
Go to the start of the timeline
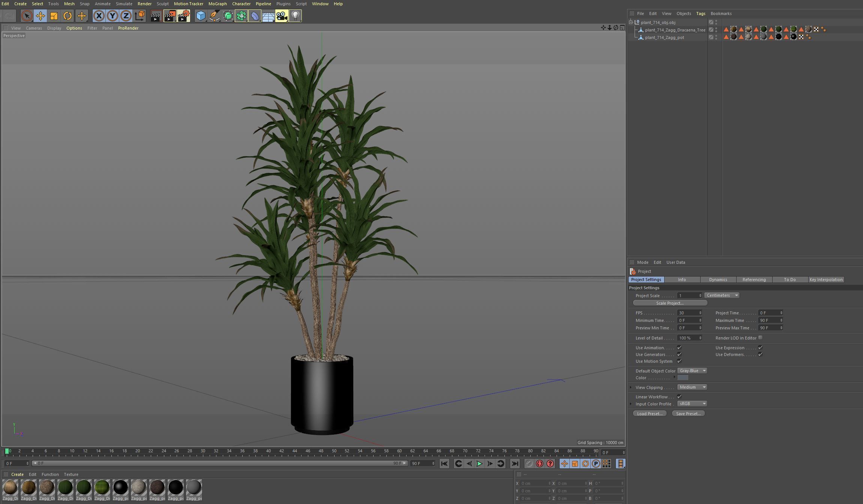tap(444, 464)
